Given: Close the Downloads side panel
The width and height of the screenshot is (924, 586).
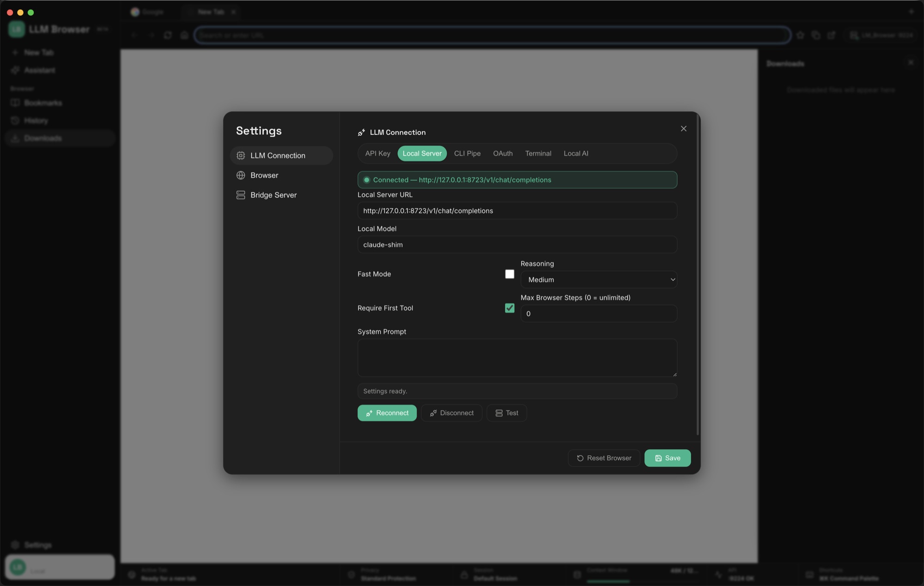Looking at the screenshot, I should [911, 63].
